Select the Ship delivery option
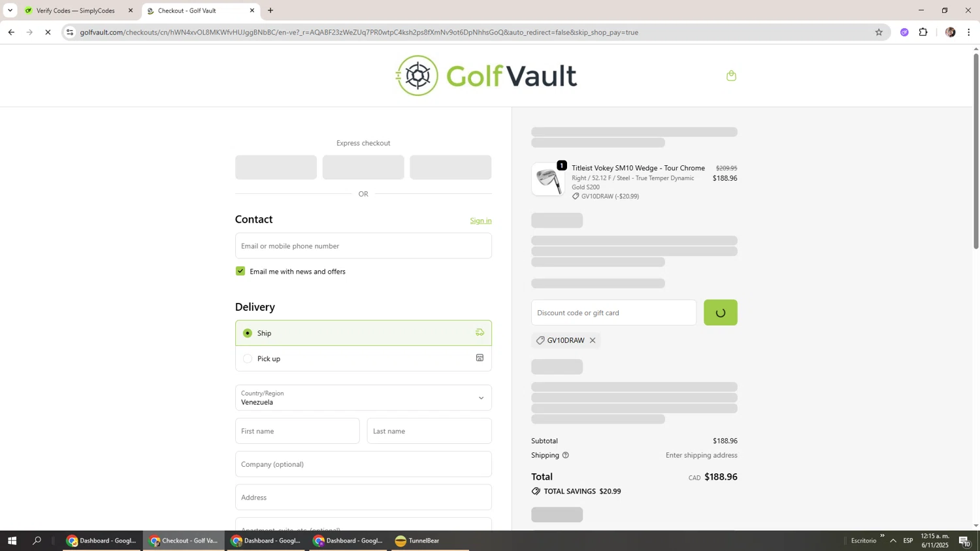Screen dimensions: 980x551 [363, 333]
